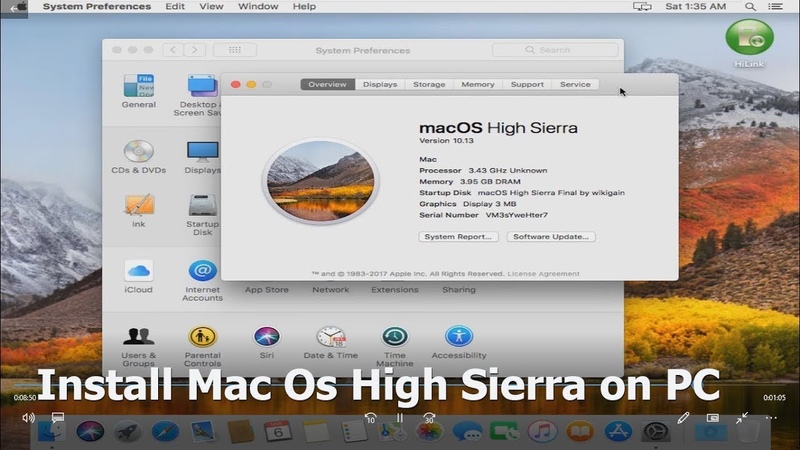Show all preferences grid button
This screenshot has width=800, height=450.
235,50
